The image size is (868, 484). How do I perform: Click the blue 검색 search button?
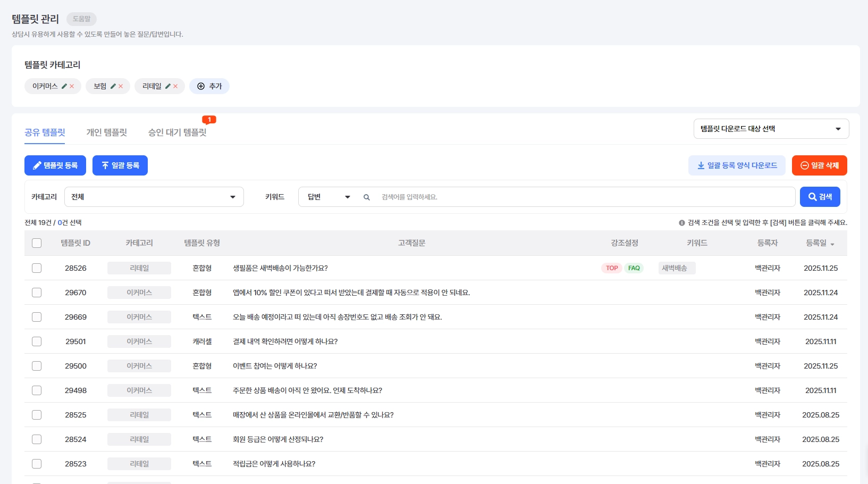[x=820, y=197]
